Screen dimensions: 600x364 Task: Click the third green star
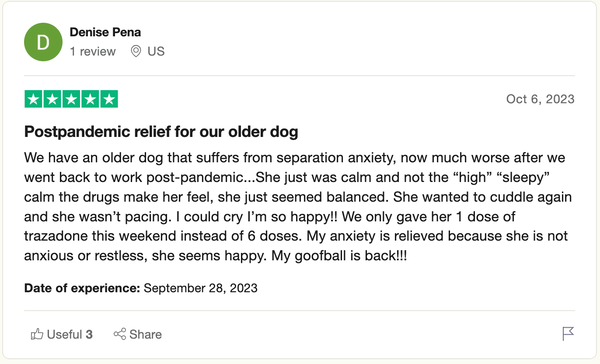71,99
